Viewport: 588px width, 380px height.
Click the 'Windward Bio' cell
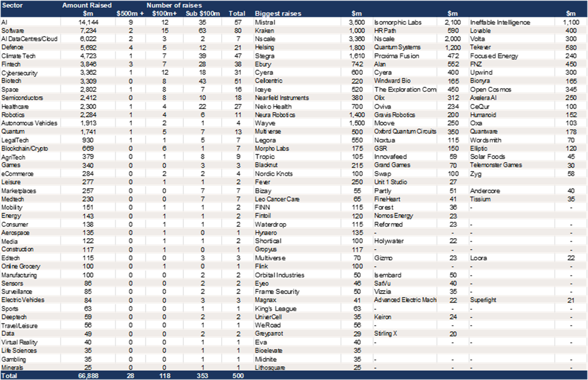tap(392, 81)
